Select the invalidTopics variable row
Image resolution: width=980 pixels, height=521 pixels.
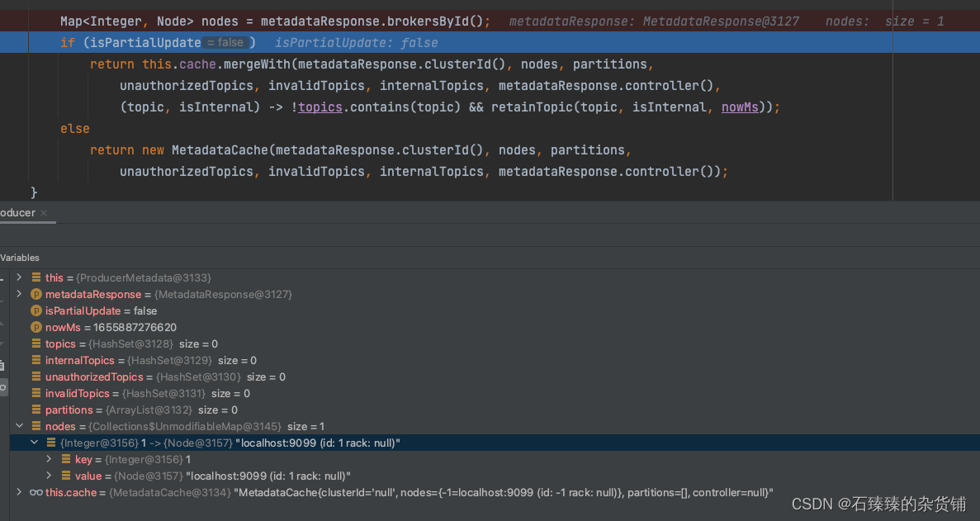coord(495,394)
